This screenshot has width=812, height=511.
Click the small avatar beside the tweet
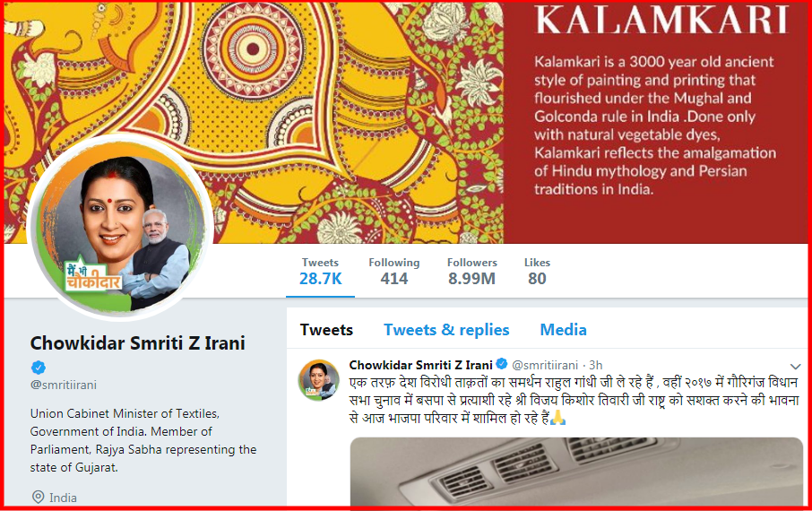(318, 380)
